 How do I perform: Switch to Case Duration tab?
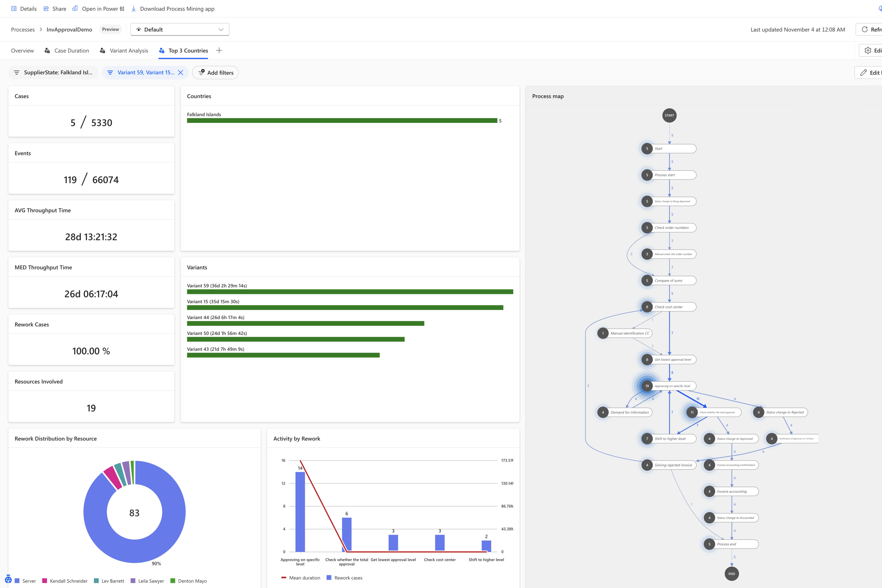coord(67,51)
